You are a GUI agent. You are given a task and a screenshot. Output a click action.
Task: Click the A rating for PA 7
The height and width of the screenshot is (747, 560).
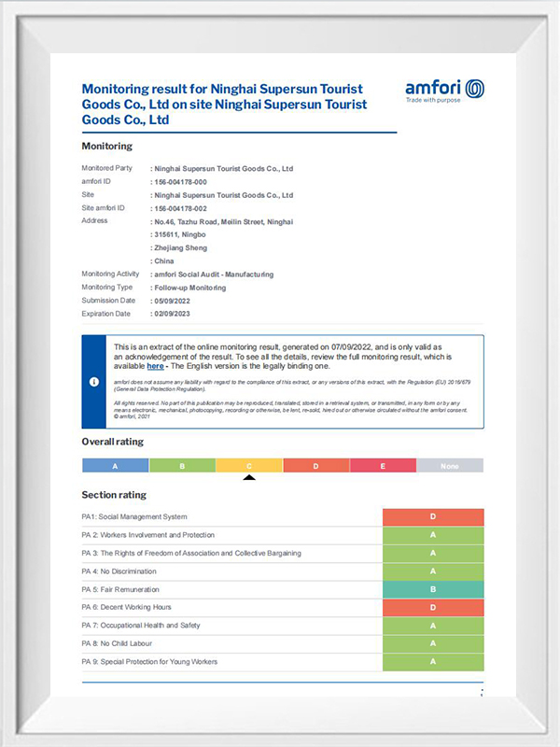pos(433,626)
